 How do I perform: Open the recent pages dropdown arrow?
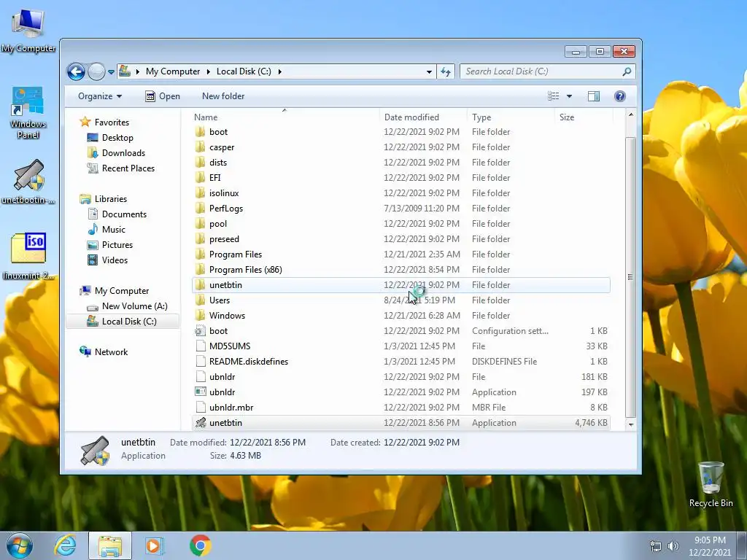coord(111,72)
